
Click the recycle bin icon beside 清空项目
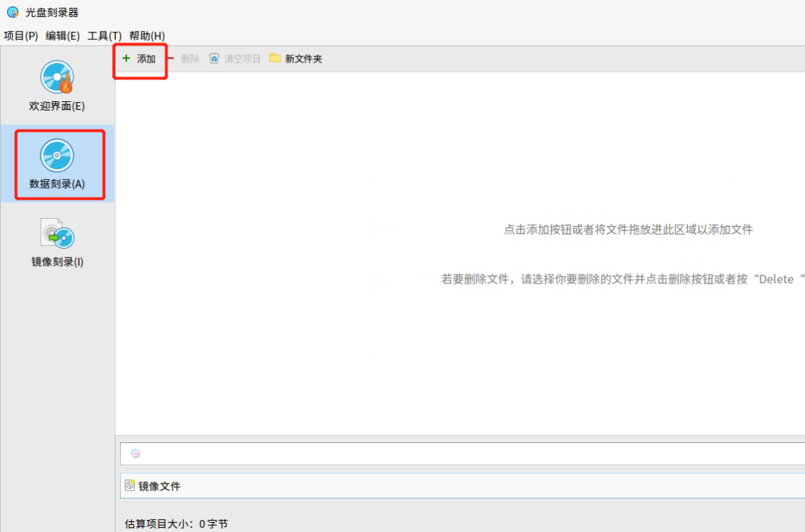(214, 58)
